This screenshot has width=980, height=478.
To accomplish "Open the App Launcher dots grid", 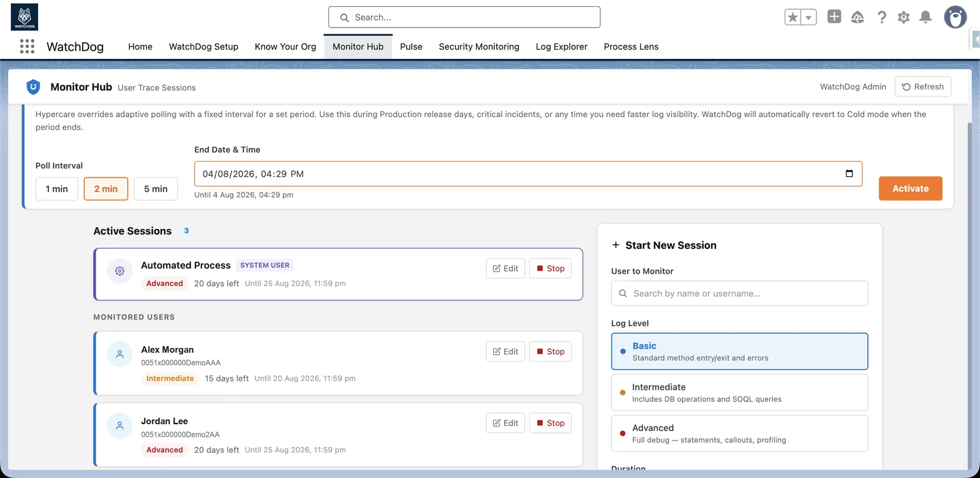I will click(x=27, y=47).
